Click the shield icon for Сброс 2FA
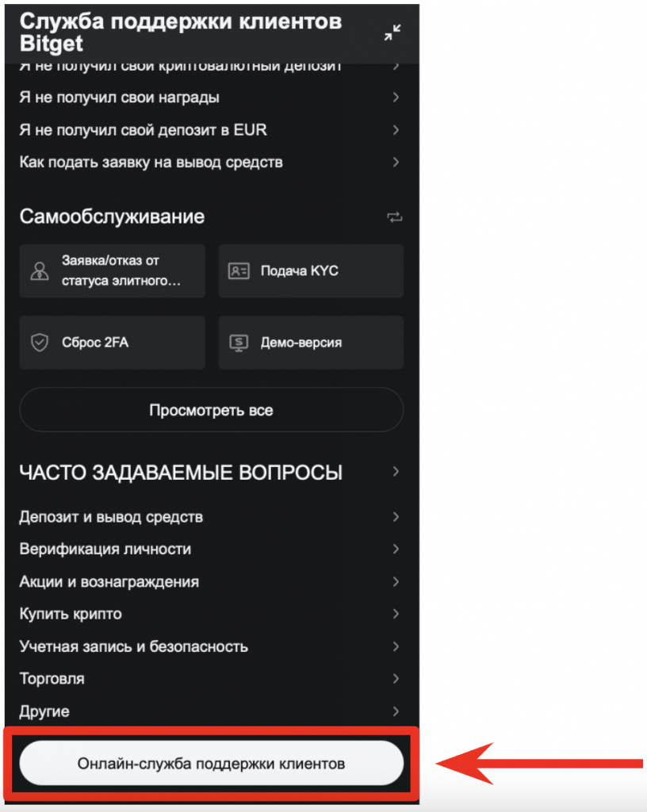647x812 pixels. (x=40, y=343)
